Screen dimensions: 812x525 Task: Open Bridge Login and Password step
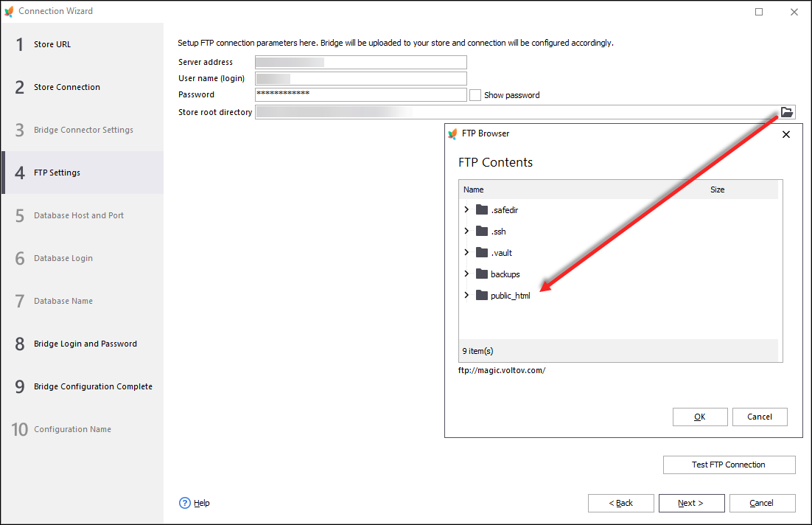tap(85, 344)
